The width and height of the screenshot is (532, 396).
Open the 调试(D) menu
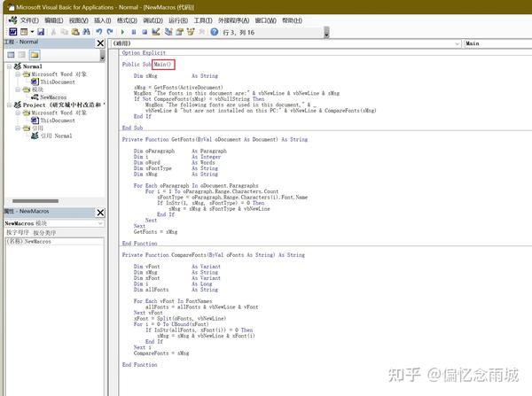(x=153, y=20)
